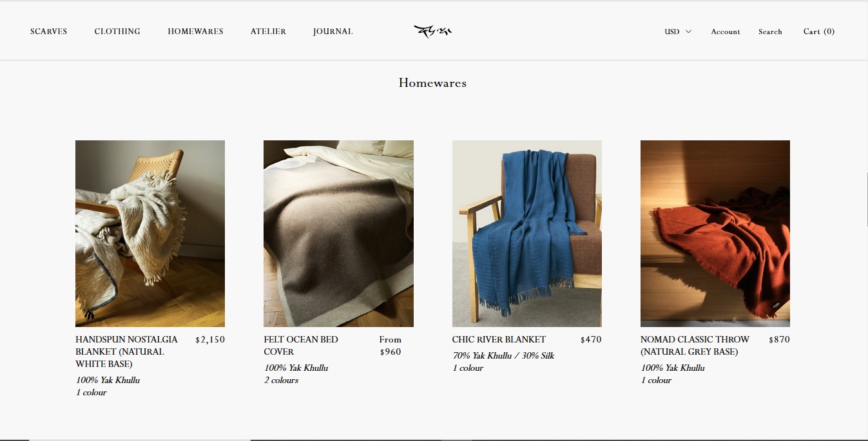View Cart (0)
Screen dimensions: 868x441
pos(819,32)
